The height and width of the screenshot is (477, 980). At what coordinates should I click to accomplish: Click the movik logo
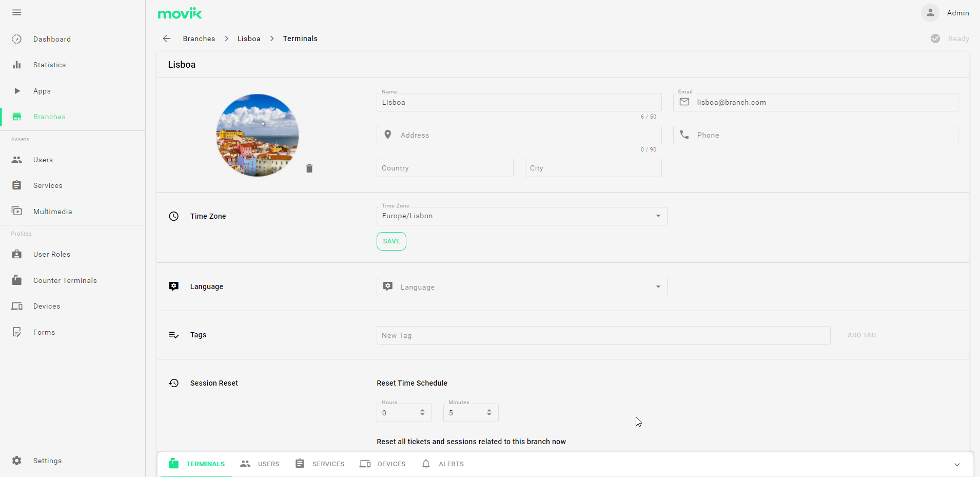click(x=180, y=13)
